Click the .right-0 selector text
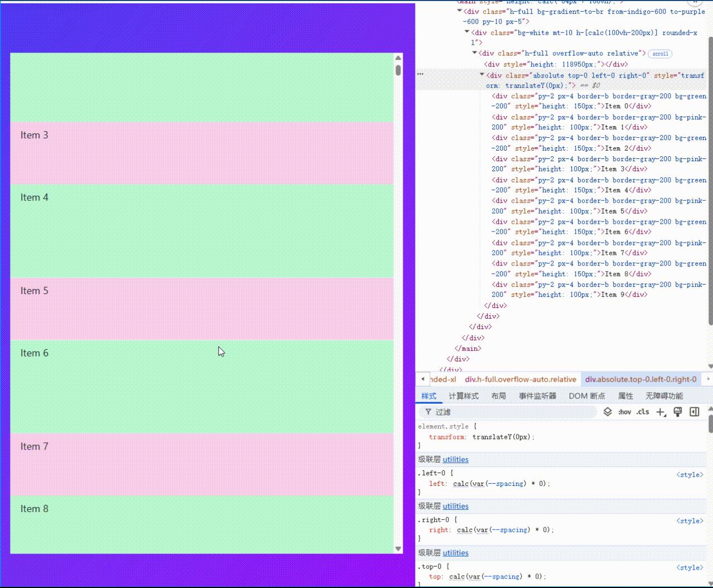 (x=433, y=520)
